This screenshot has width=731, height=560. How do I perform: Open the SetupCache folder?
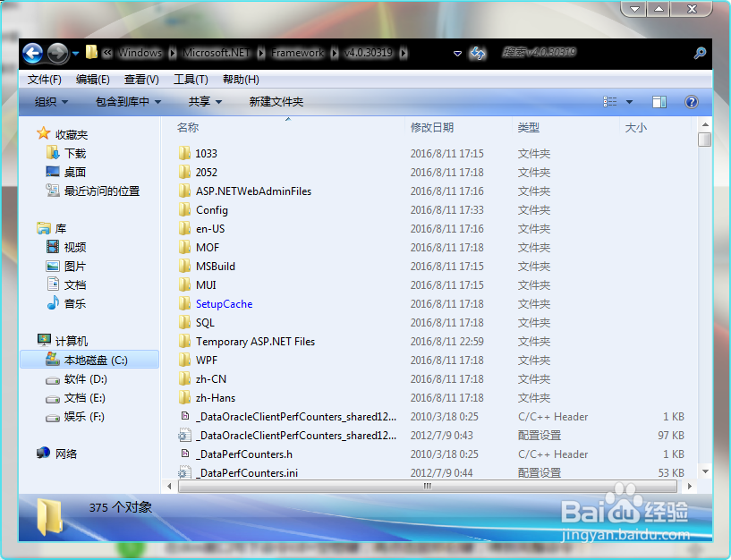(223, 303)
